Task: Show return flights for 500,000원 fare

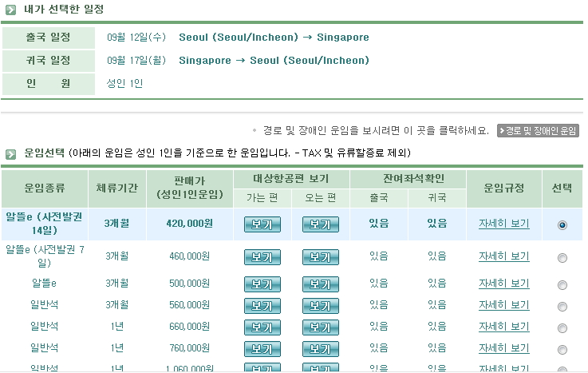Action: (320, 284)
